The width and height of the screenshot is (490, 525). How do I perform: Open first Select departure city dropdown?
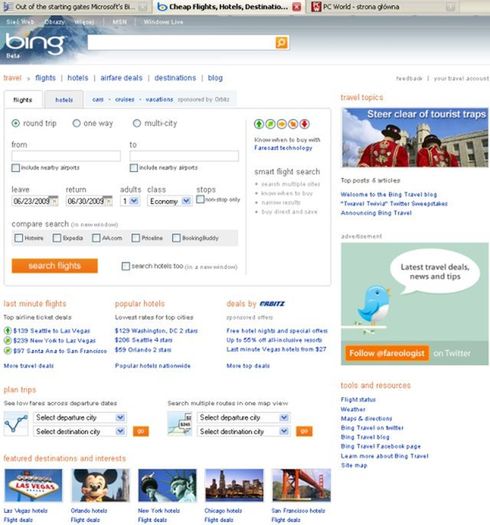pyautogui.click(x=80, y=418)
